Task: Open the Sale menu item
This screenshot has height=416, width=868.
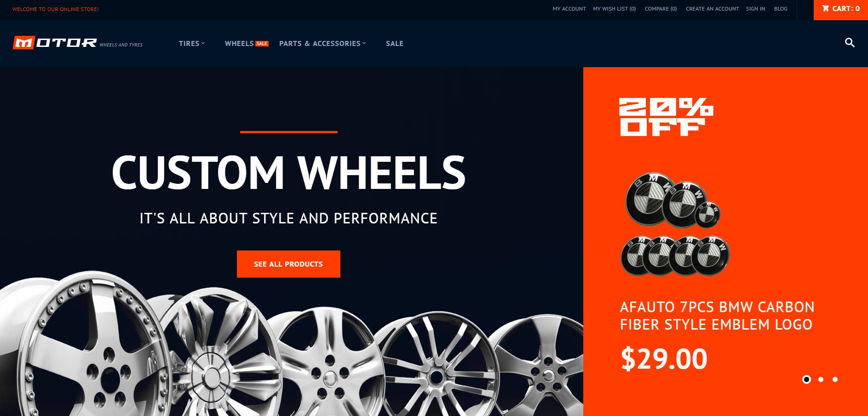Action: tap(395, 43)
